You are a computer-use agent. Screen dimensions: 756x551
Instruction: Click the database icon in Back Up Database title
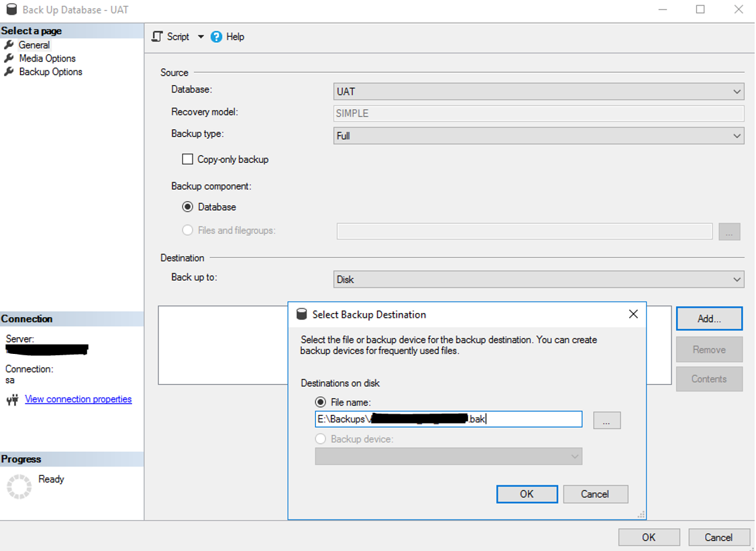11,9
